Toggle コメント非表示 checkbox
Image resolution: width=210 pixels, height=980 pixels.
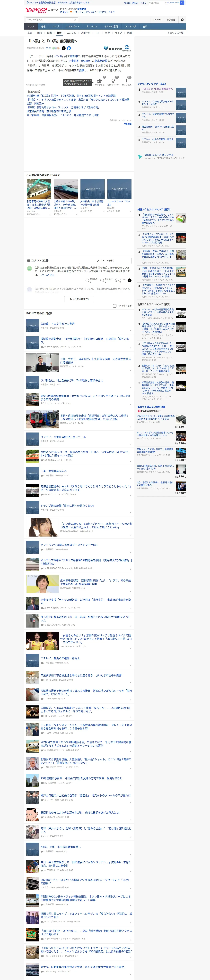(115, 306)
